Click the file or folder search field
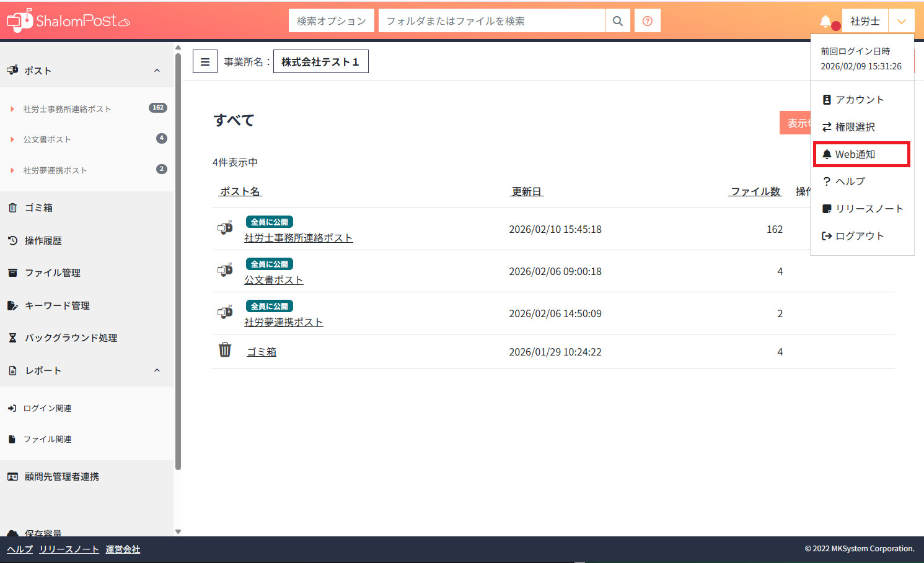This screenshot has height=563, width=924. click(491, 21)
